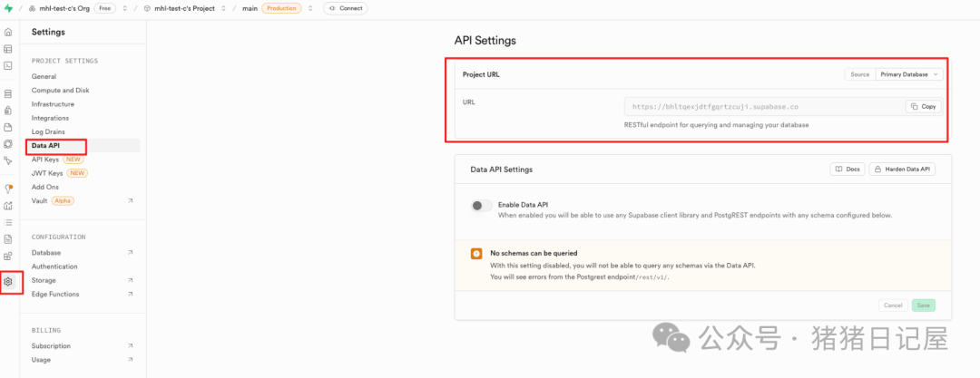Open General project settings

tap(44, 76)
